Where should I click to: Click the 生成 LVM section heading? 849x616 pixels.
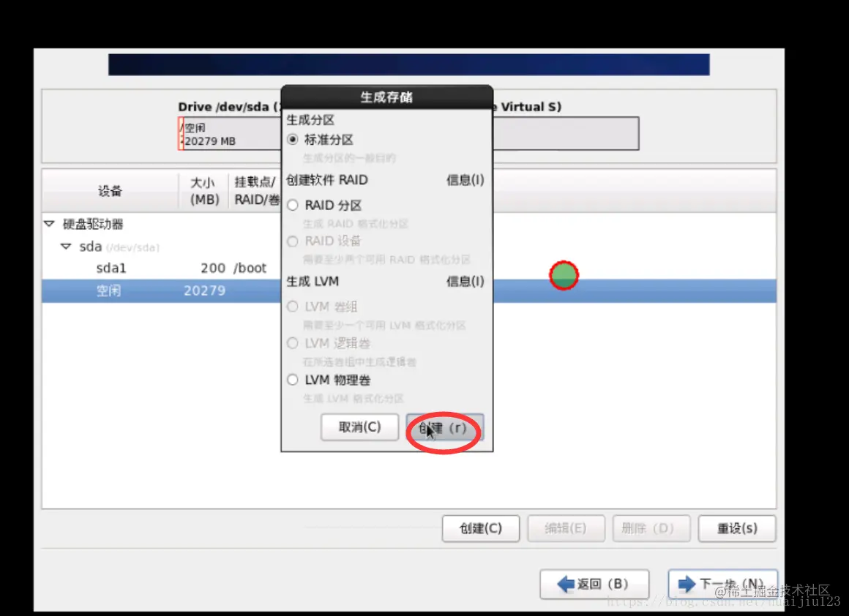(x=313, y=282)
